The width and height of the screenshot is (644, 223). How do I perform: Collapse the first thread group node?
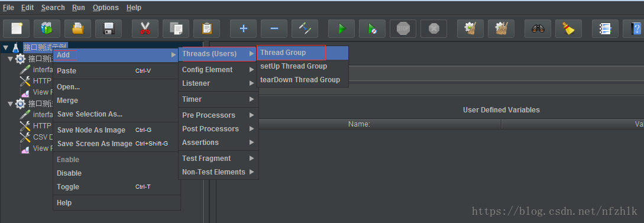pos(10,59)
